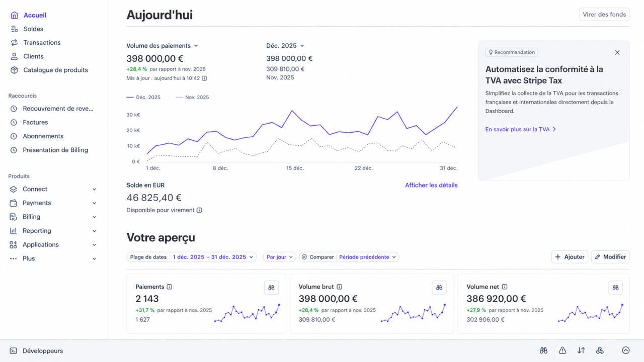Explore Volume net card binoculars icon

[x=615, y=288]
